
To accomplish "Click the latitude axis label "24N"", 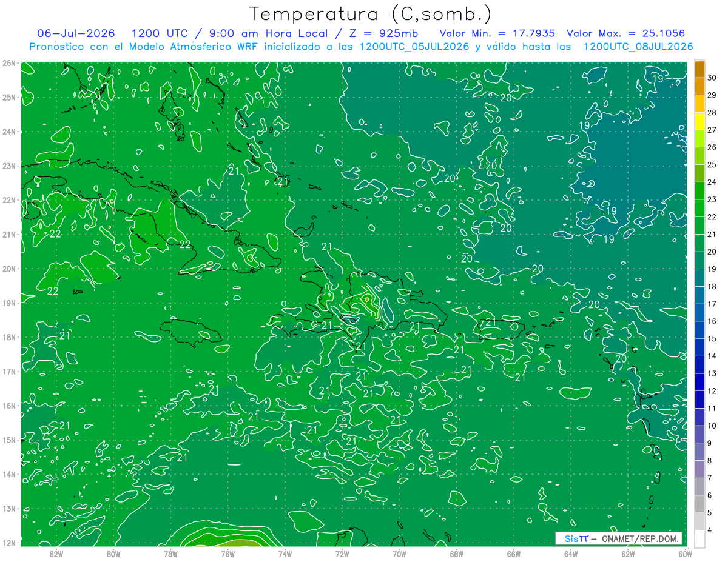I will tap(8, 132).
